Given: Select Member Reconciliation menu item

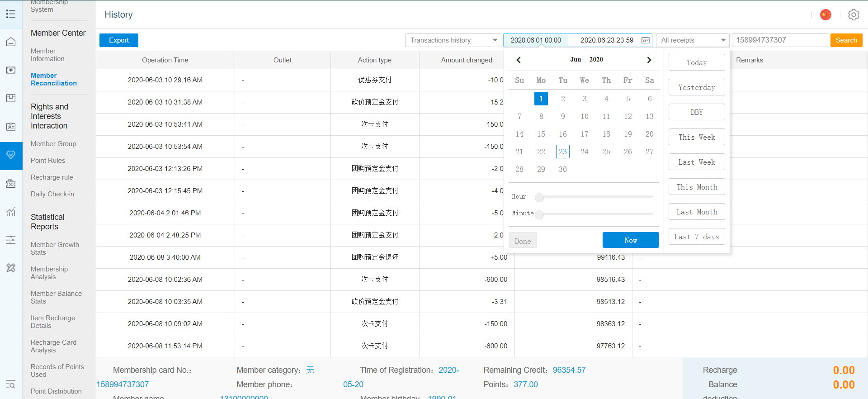Looking at the screenshot, I should pyautogui.click(x=54, y=79).
